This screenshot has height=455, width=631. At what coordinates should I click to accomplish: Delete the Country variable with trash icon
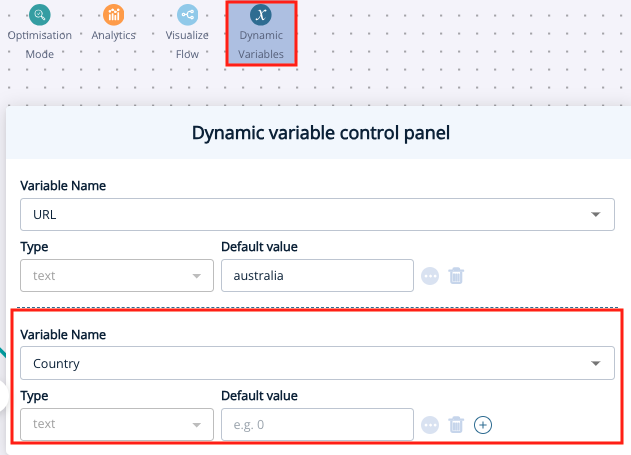[x=456, y=425]
